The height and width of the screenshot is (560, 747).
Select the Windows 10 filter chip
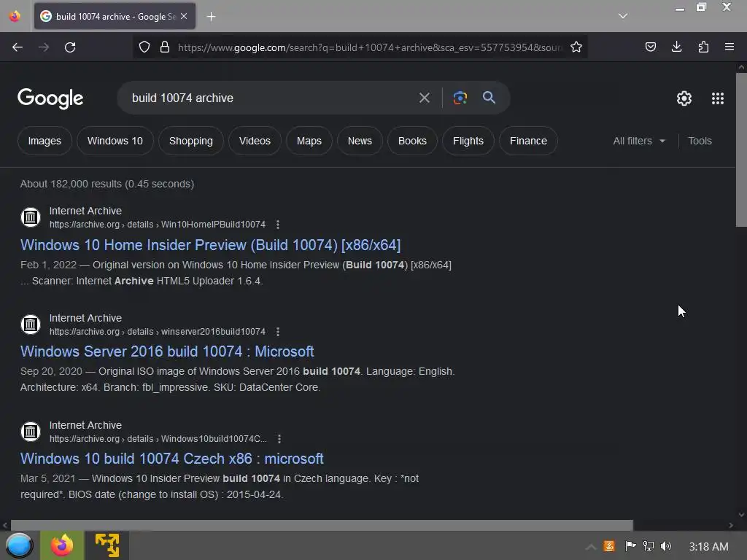(115, 141)
